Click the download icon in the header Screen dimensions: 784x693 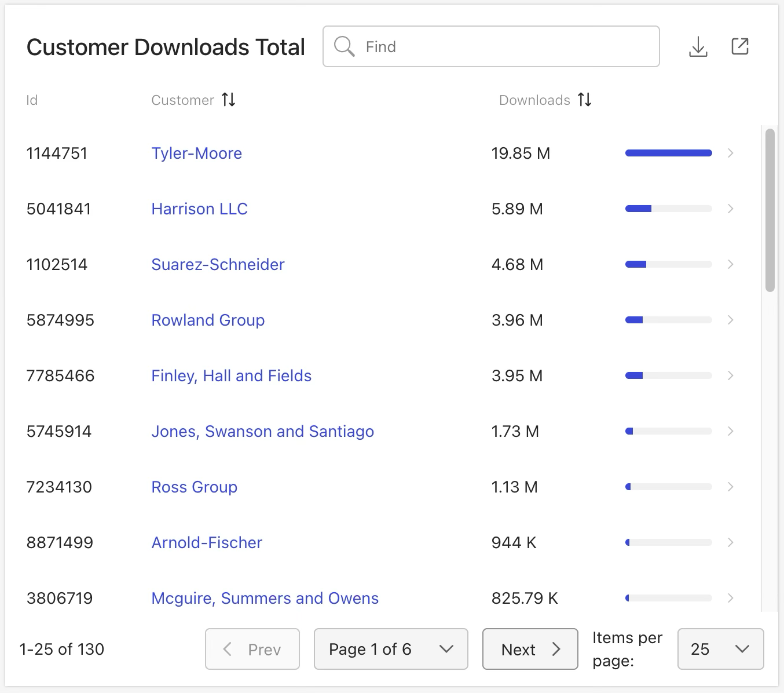(x=698, y=47)
